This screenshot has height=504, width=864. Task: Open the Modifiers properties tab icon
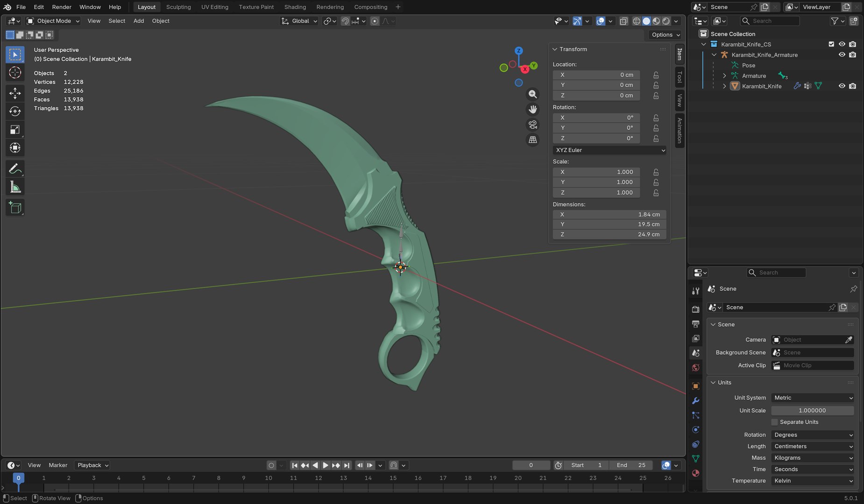click(x=696, y=400)
